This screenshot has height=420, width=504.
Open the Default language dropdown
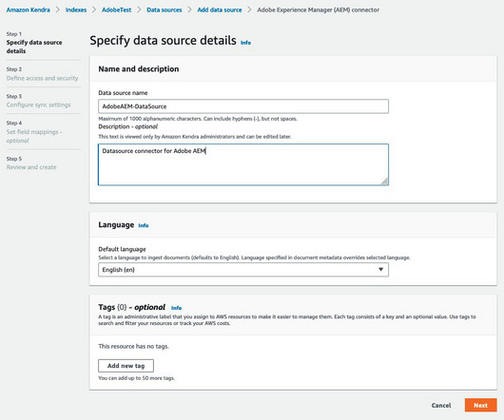243,270
